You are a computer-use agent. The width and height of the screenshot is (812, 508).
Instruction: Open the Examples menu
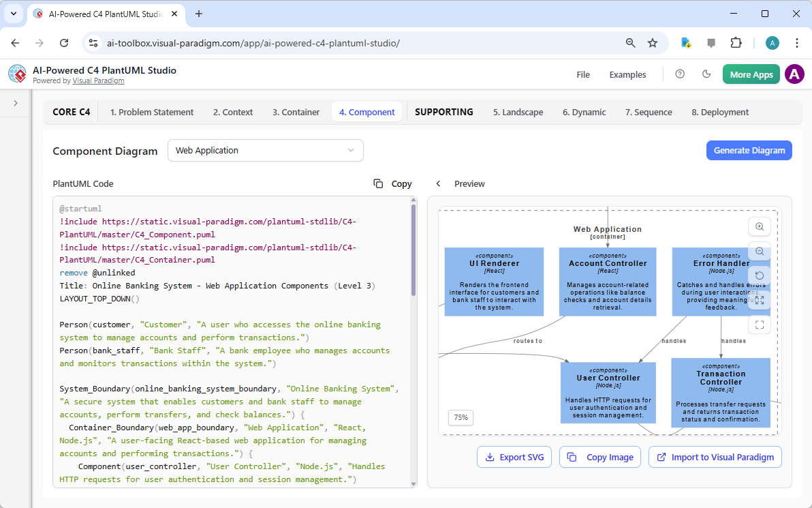pos(627,74)
